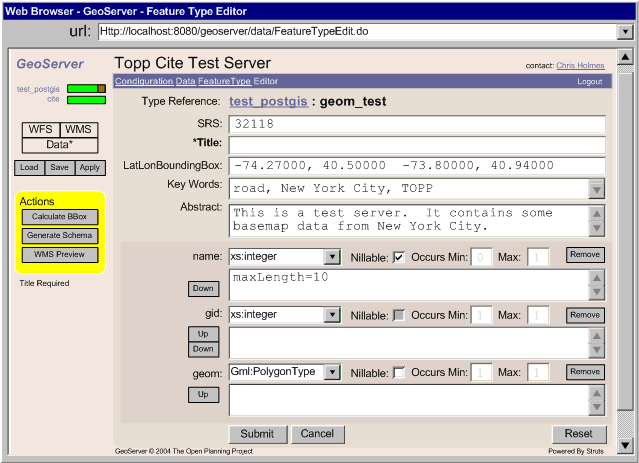
Task: Click the Save button
Action: point(59,168)
